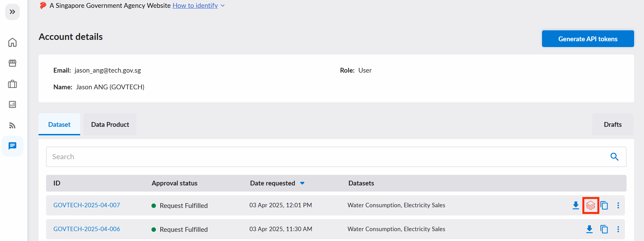
Task: Open the Home icon in sidebar
Action: (x=12, y=42)
